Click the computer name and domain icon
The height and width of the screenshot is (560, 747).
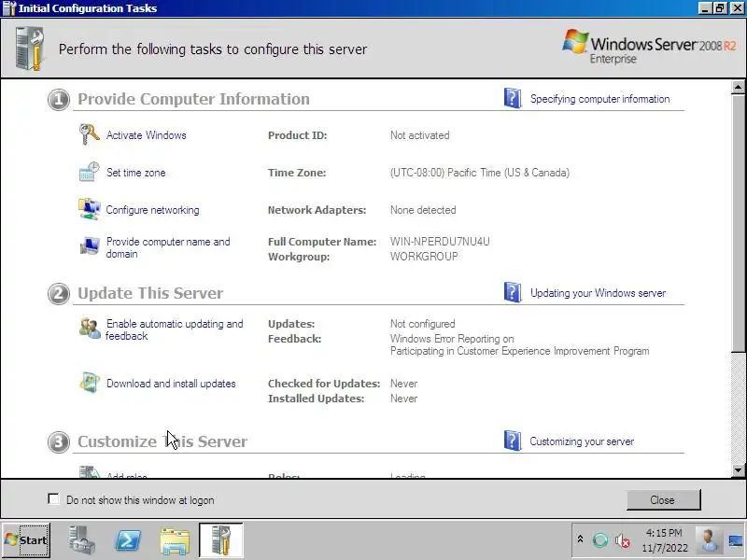click(x=89, y=245)
